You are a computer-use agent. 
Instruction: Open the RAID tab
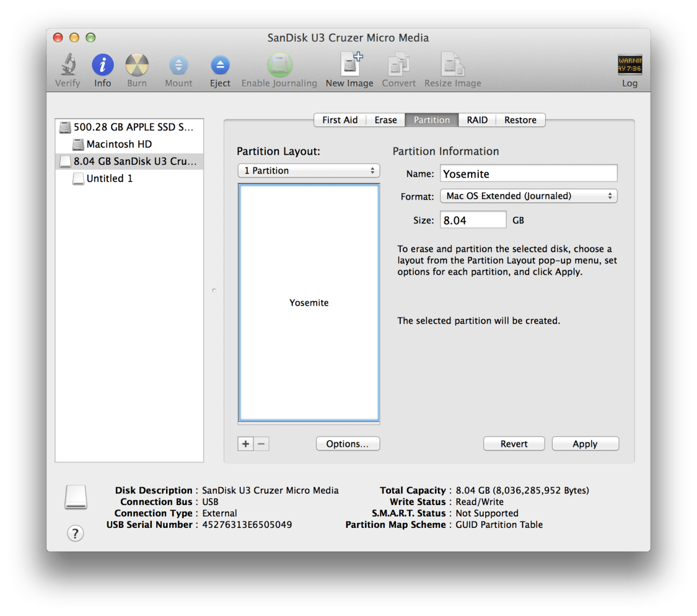[477, 120]
